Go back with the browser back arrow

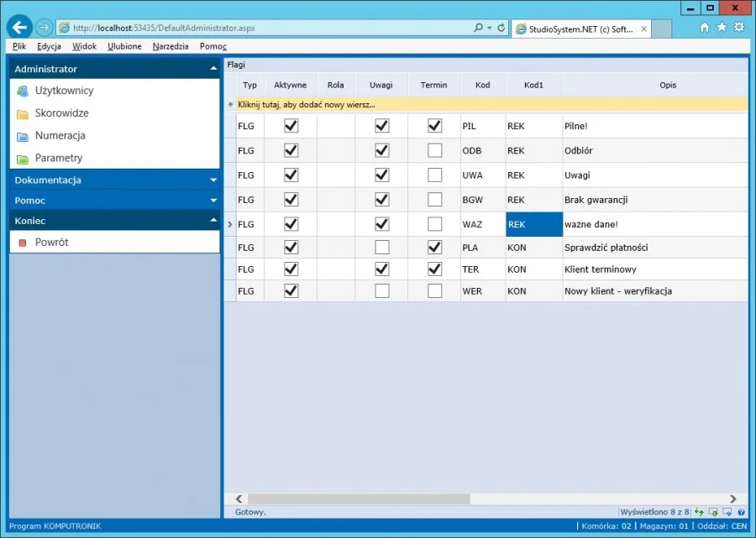19,28
